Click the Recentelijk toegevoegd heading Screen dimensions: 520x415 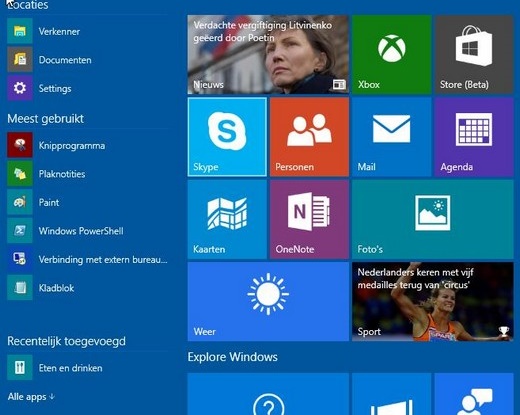pos(67,341)
